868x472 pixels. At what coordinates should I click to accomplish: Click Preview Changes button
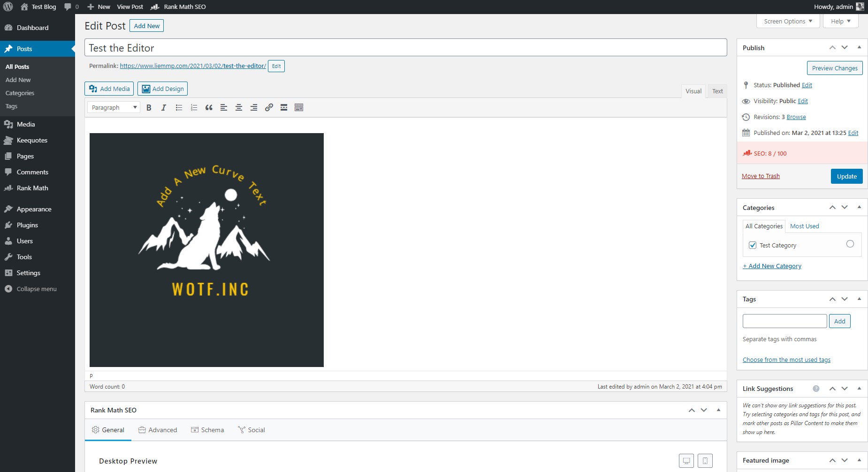[x=835, y=68]
